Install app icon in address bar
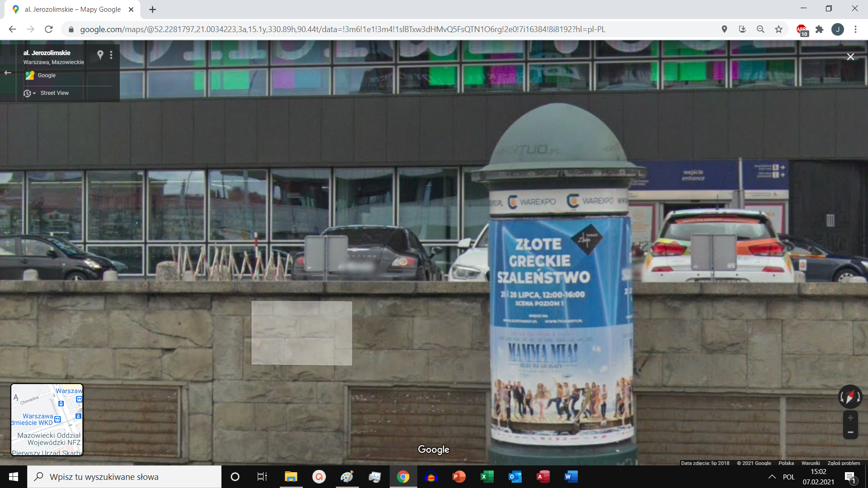The height and width of the screenshot is (488, 868). [742, 29]
